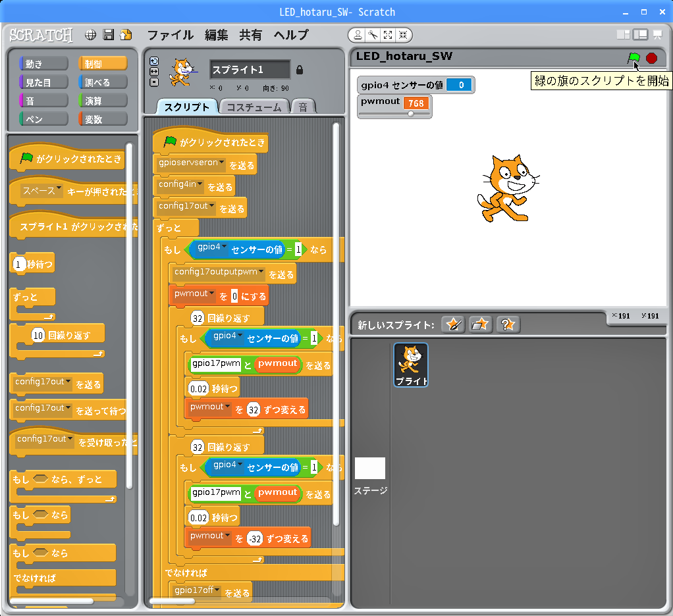This screenshot has height=616, width=673.
Task: Start the scripts with the green flag
Action: coord(633,57)
